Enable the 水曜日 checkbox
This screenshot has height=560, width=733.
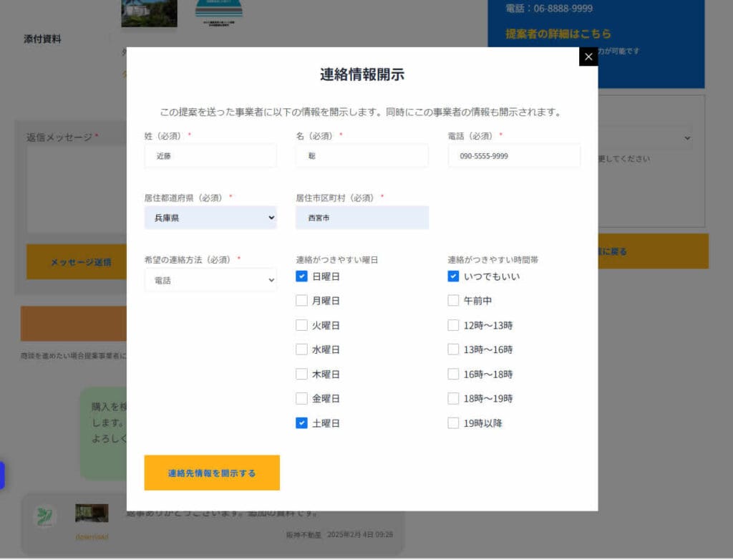pos(301,349)
